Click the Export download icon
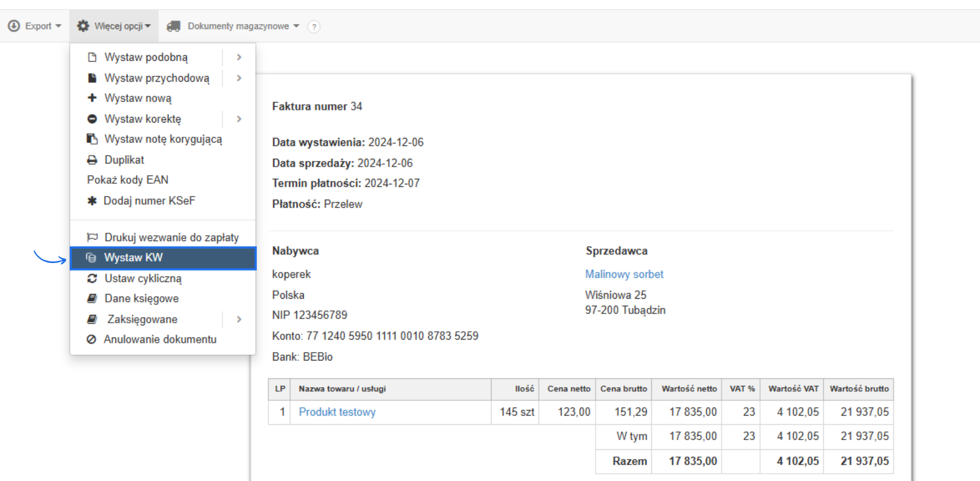980x481 pixels. [x=14, y=26]
